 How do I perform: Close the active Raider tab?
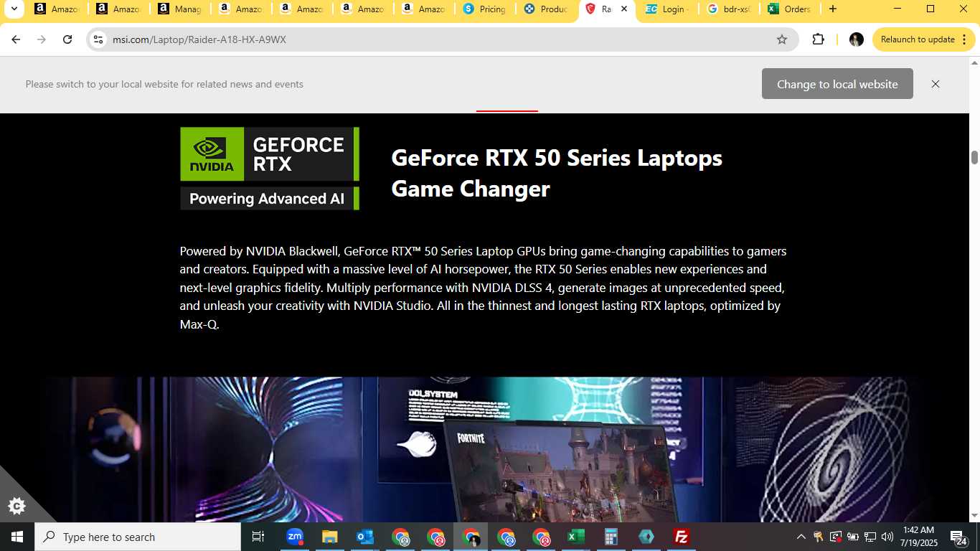(x=624, y=9)
